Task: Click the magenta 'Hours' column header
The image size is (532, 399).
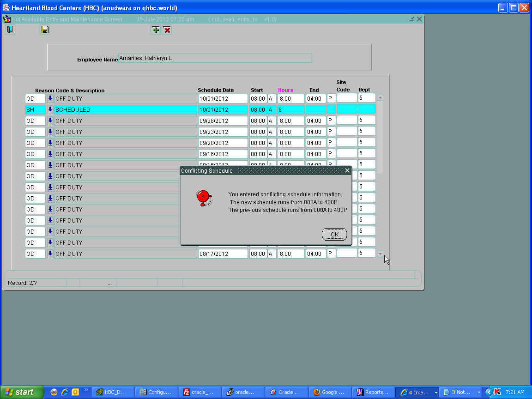Action: coord(285,90)
